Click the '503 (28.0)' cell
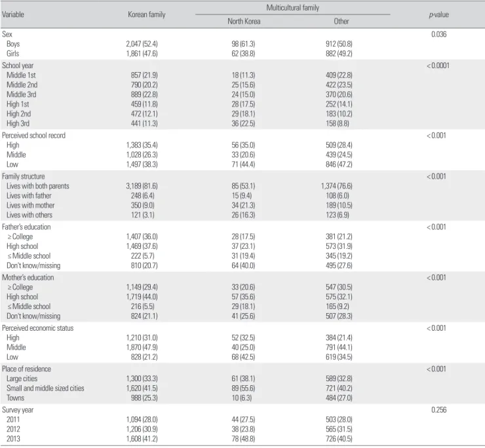This screenshot has width=485, height=448. (x=339, y=420)
